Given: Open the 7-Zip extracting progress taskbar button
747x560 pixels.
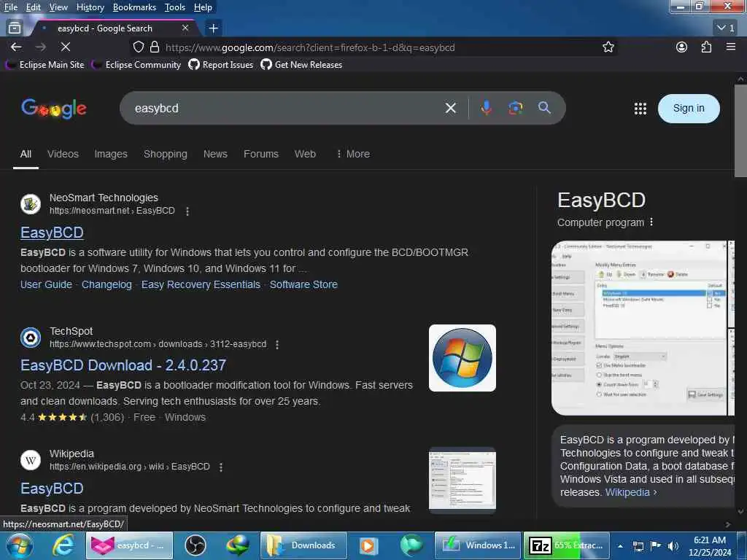Looking at the screenshot, I should click(568, 545).
